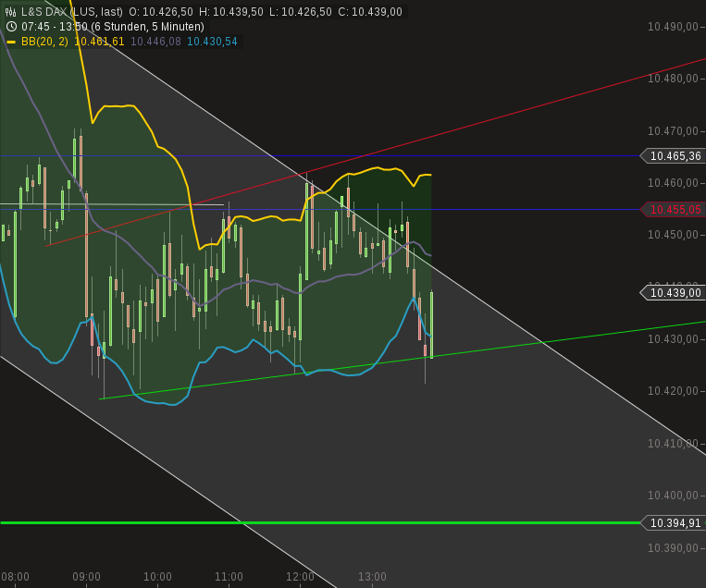706x588 pixels.
Task: Click the open value O: 10.426,50
Action: click(x=161, y=12)
